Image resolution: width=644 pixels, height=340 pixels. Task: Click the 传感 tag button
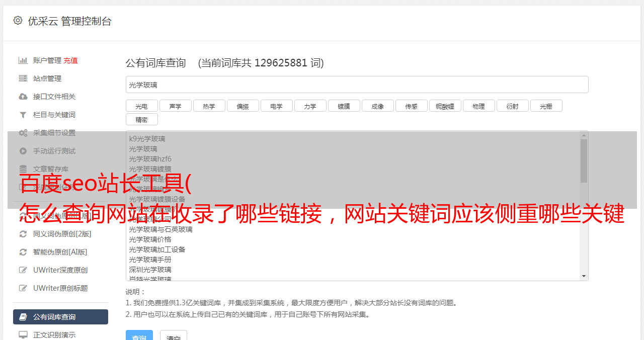[411, 106]
